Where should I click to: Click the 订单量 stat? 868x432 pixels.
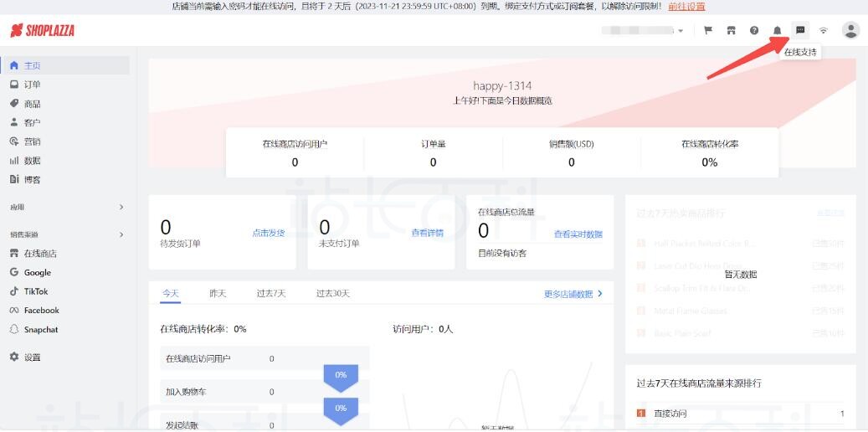coord(433,153)
